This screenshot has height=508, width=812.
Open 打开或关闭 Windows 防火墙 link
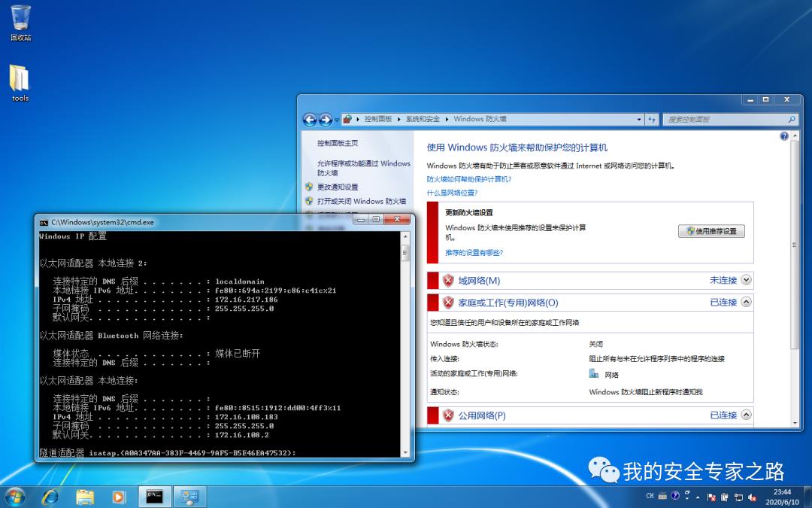(362, 201)
